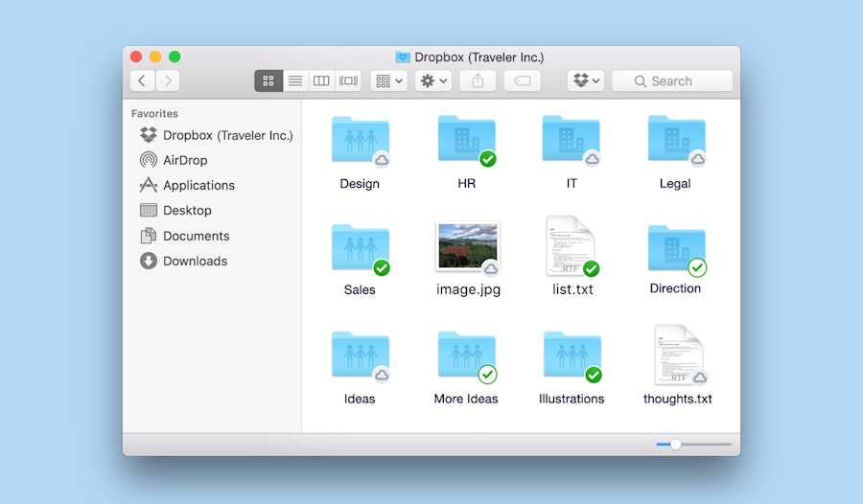This screenshot has width=863, height=504.
Task: Click the Share toolbar button
Action: 478,80
